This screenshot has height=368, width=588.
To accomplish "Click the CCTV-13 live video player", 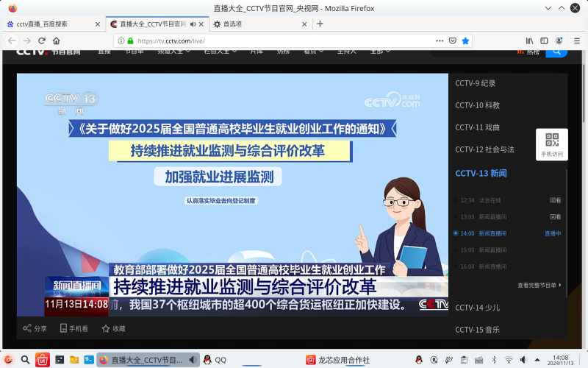I will tap(232, 194).
